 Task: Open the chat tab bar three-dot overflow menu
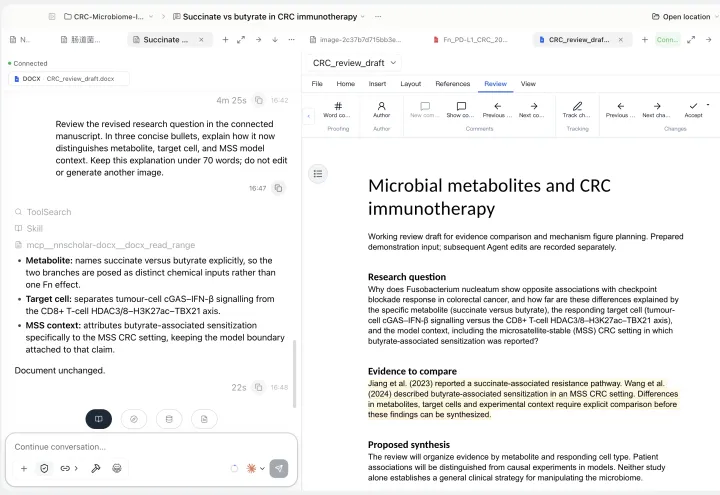[x=291, y=39]
